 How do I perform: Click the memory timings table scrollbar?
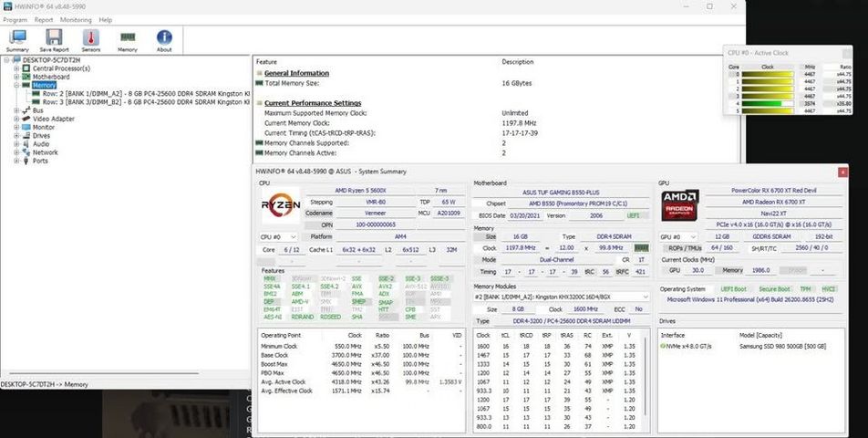[644, 381]
